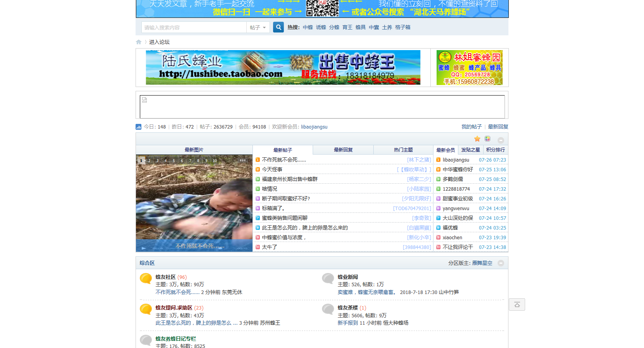This screenshot has width=644, height=348.
Task: Click the 蜂友社区 orange chat bubble icon
Action: [146, 278]
